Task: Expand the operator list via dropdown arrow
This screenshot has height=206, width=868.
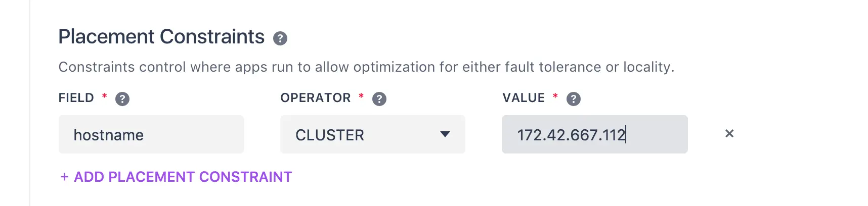Action: click(x=445, y=134)
